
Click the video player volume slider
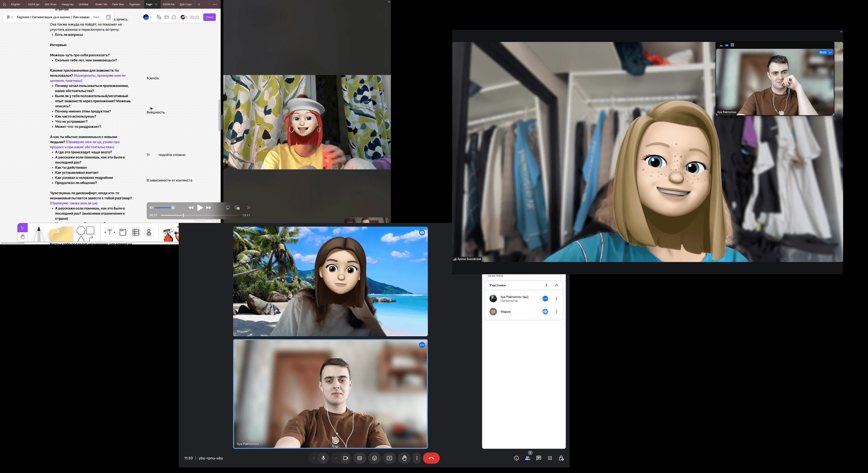[164, 208]
